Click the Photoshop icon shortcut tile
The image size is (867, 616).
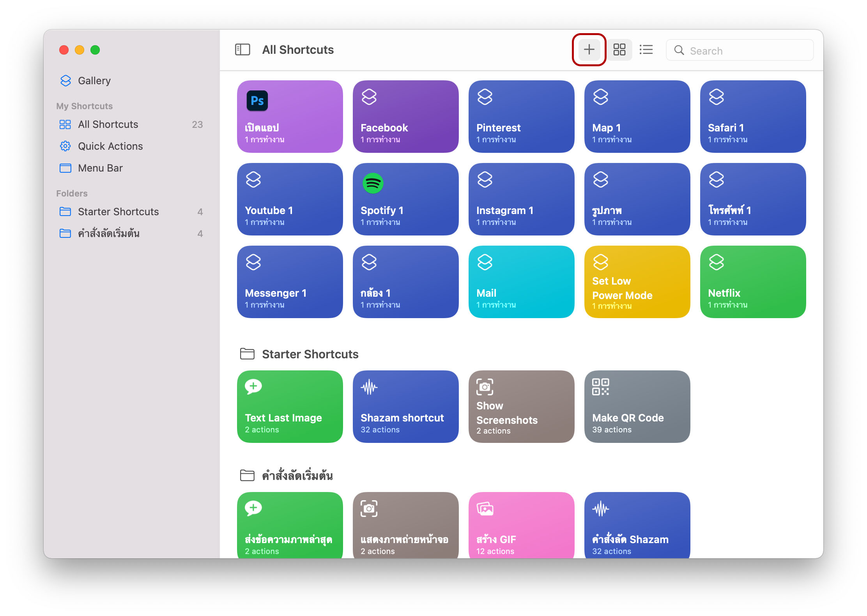pos(290,117)
